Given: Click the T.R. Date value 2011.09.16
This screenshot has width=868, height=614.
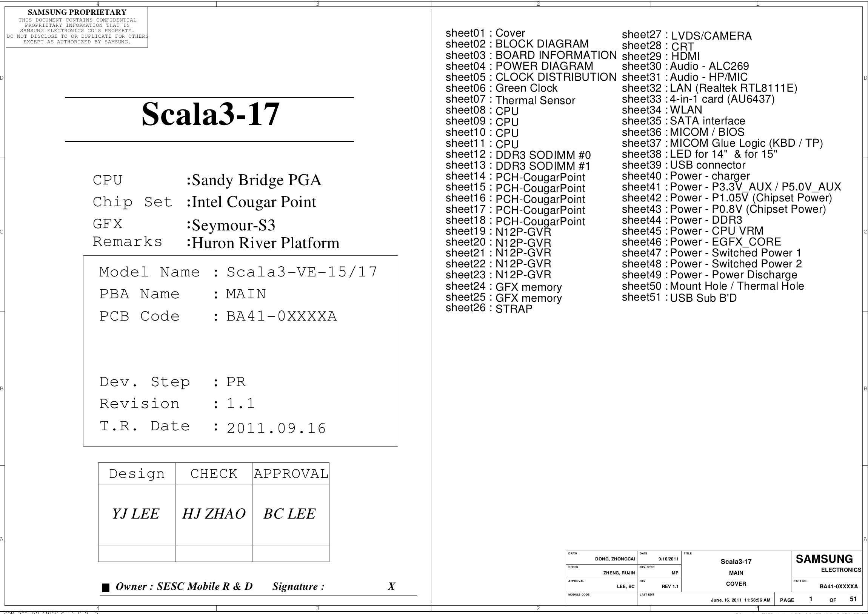Looking at the screenshot, I should (x=276, y=428).
